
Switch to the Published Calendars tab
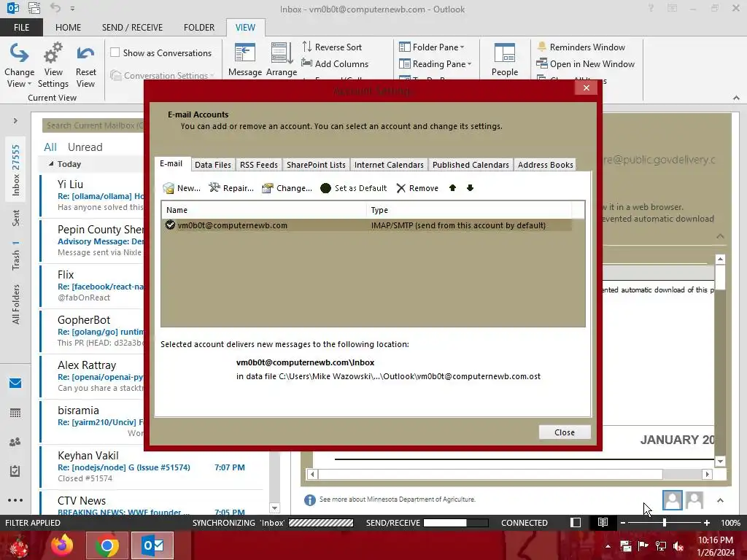pyautogui.click(x=471, y=165)
